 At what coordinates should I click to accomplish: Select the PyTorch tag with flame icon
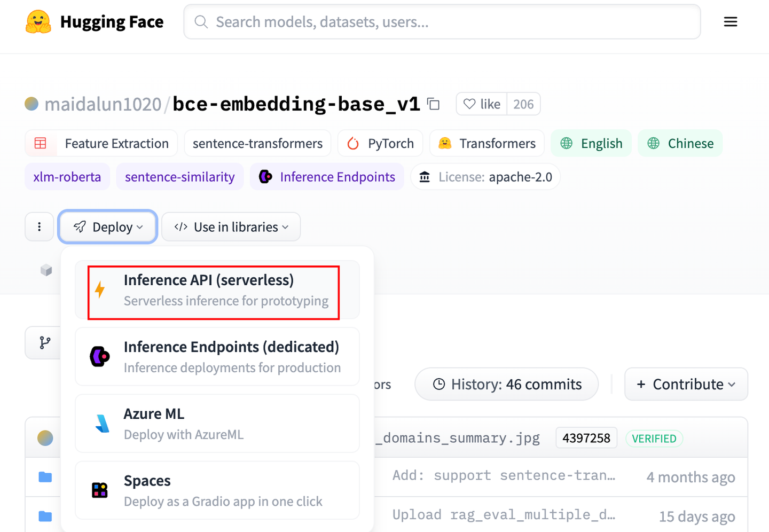pyautogui.click(x=380, y=143)
